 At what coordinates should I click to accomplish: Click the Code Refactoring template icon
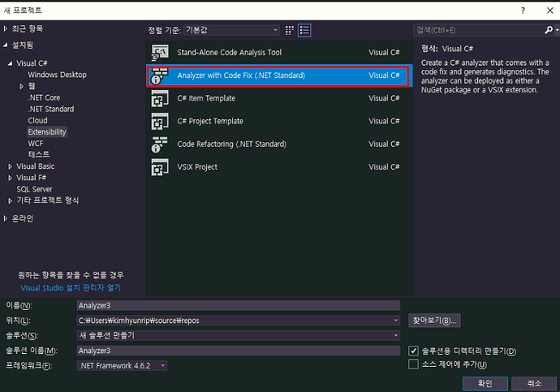pyautogui.click(x=160, y=144)
